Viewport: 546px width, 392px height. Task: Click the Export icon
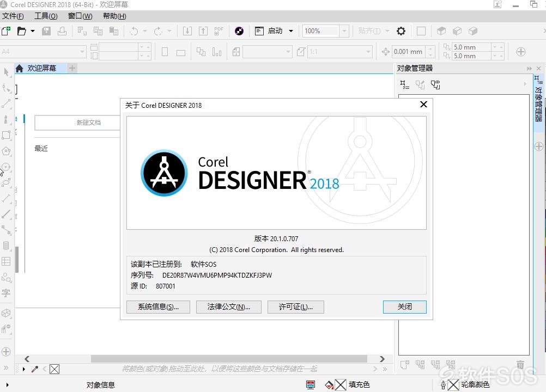(x=203, y=31)
